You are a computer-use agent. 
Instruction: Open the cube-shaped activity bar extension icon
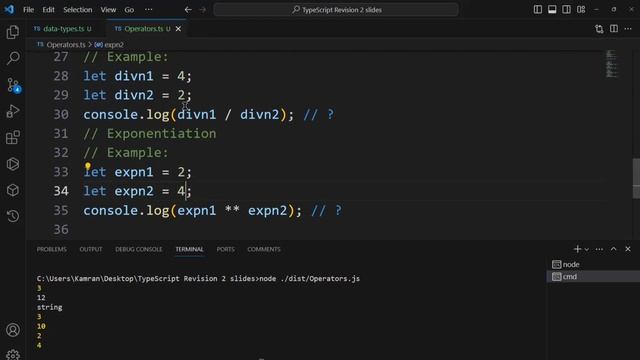tap(13, 190)
